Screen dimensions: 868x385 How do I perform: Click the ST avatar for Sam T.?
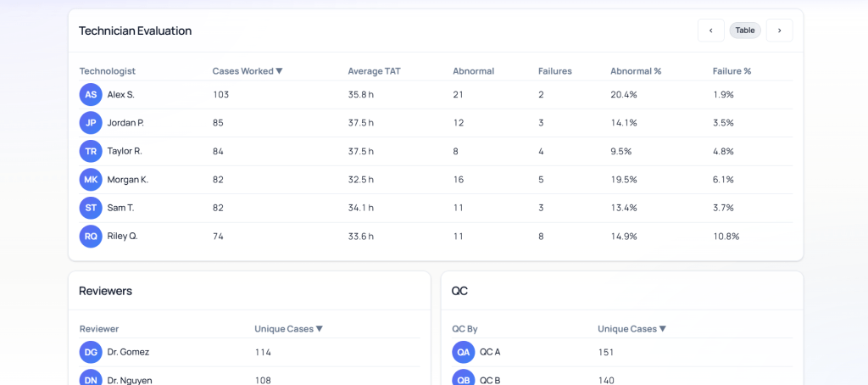click(x=91, y=208)
